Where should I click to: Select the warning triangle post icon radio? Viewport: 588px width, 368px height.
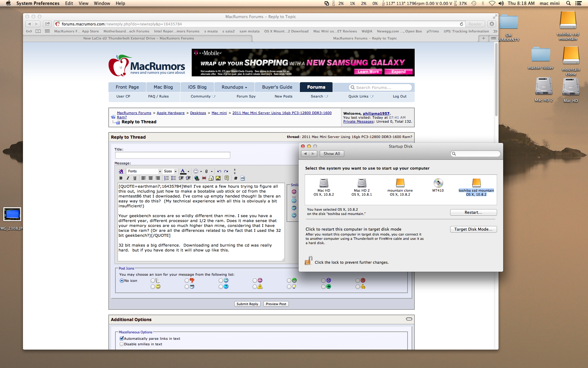point(255,287)
